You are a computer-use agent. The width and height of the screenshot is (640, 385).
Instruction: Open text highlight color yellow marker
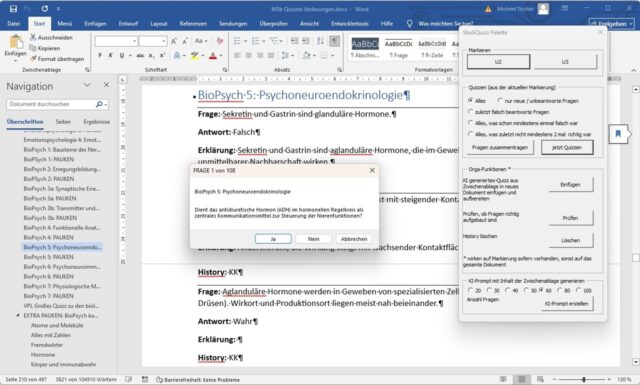(x=195, y=56)
